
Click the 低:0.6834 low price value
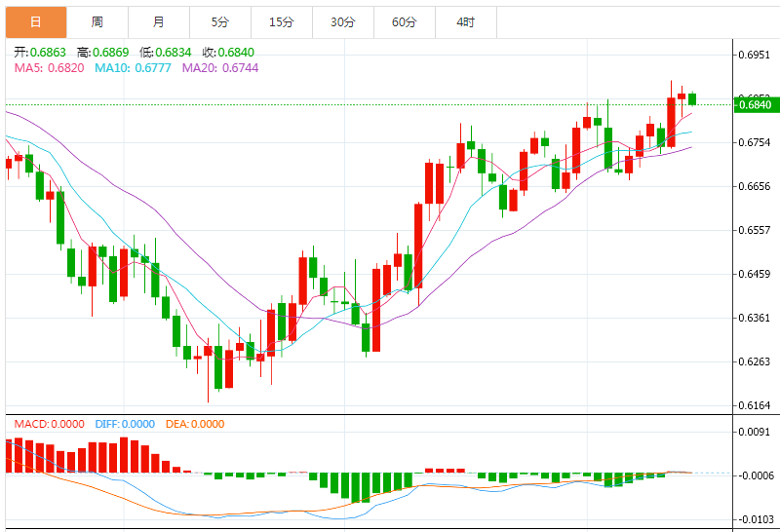coord(166,53)
